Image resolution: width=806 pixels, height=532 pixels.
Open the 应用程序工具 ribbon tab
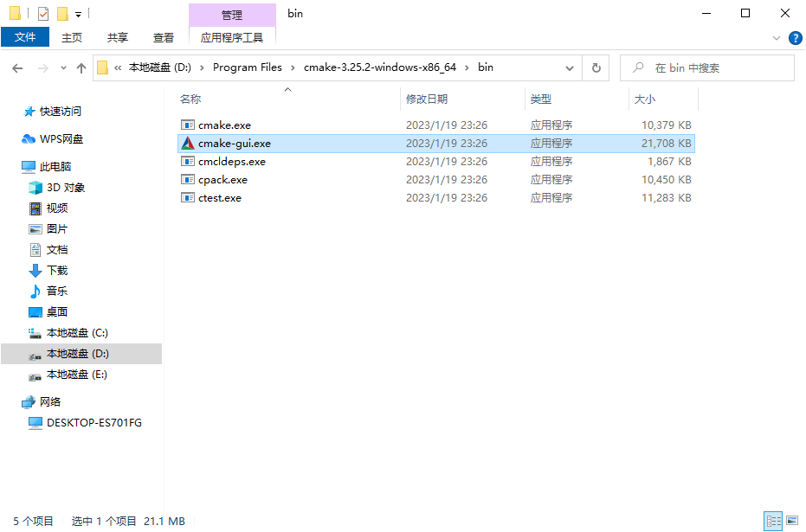click(x=232, y=38)
